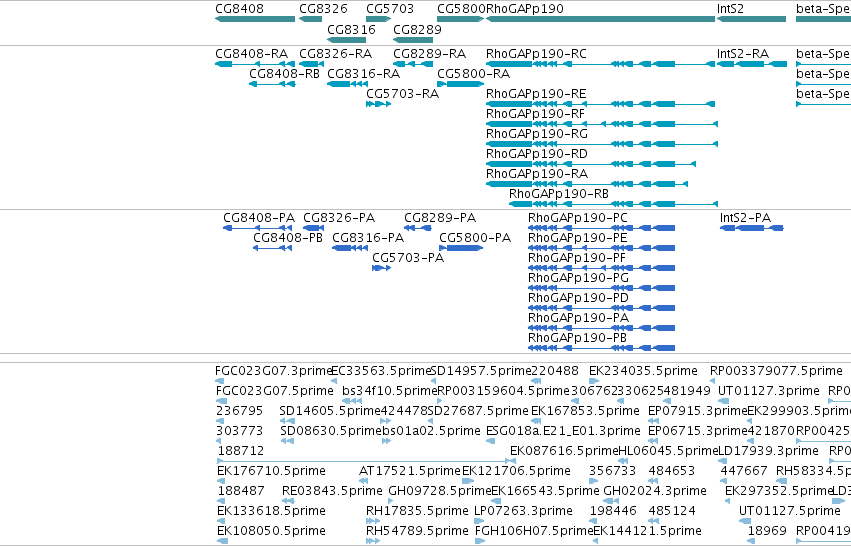Click the EK087616.5prime label
The image size is (851, 546).
pos(564,451)
